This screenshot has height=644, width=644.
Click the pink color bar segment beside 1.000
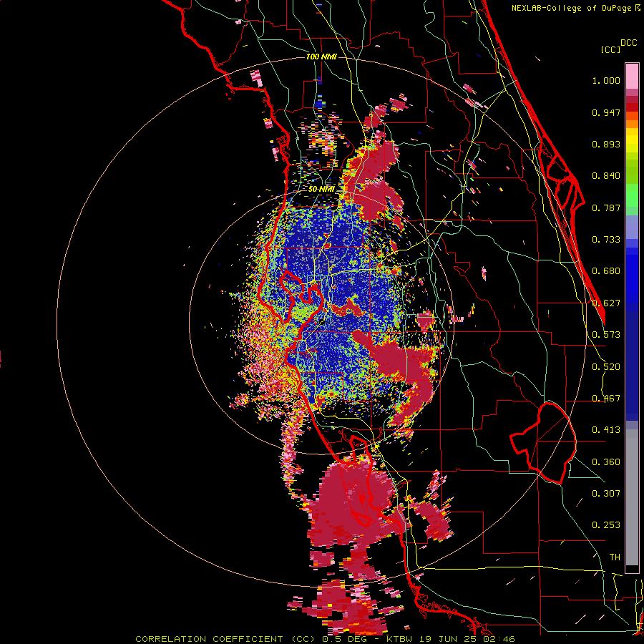(632, 77)
